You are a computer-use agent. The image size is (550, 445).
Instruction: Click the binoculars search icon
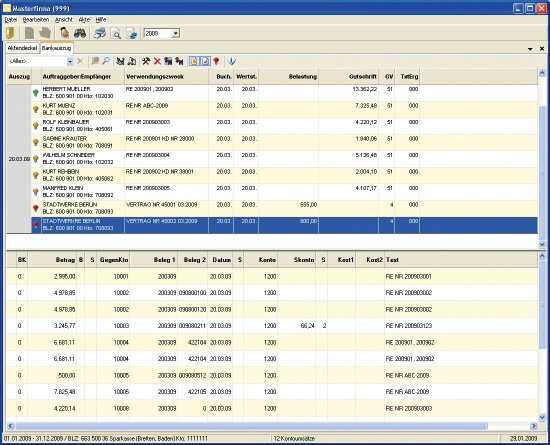(80, 33)
